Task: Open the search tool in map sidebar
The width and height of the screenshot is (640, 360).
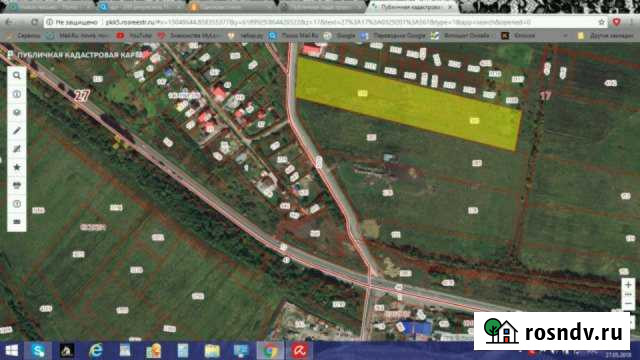Action: (17, 76)
